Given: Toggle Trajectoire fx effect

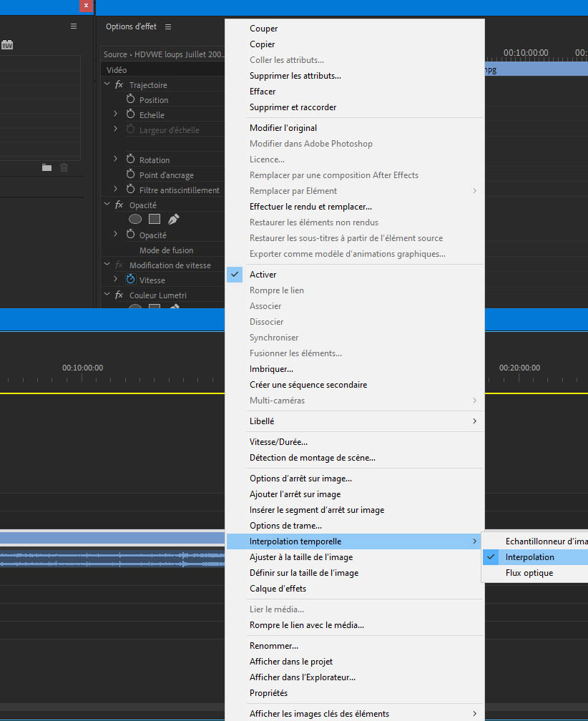Looking at the screenshot, I should point(119,84).
